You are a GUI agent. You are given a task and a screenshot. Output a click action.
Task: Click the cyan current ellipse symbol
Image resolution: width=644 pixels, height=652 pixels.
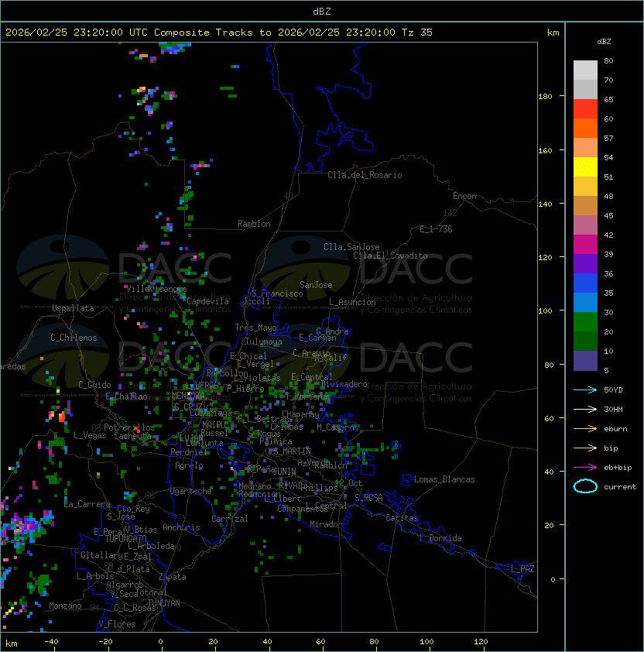(585, 486)
